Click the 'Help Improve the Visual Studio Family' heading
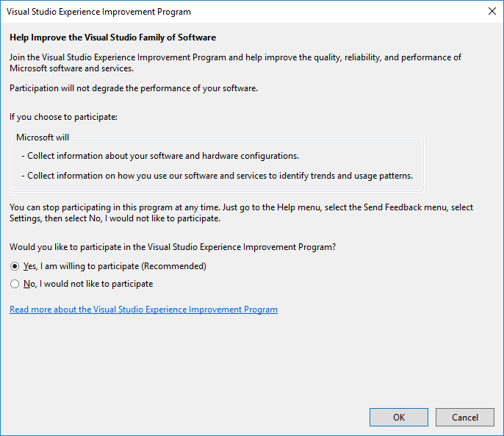504x436 pixels. (113, 37)
